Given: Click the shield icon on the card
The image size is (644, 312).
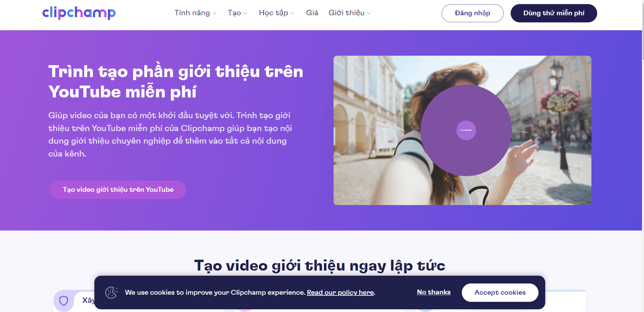Looking at the screenshot, I should 63,300.
